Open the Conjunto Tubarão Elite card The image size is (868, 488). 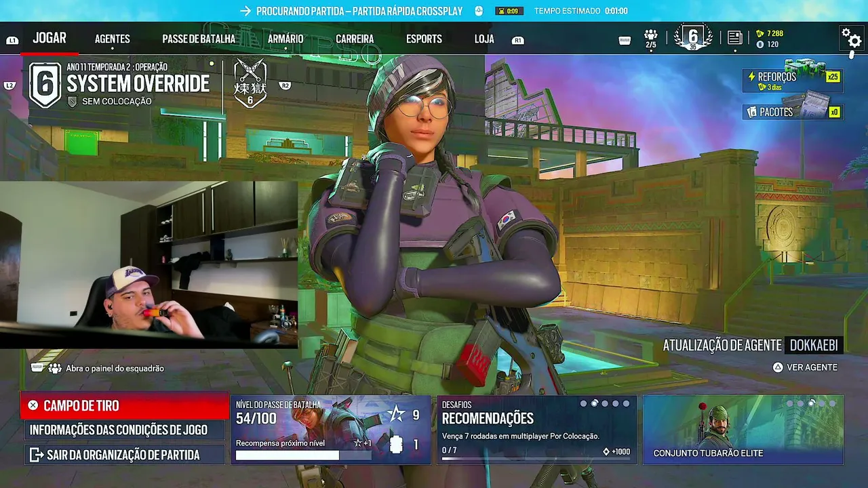(x=743, y=430)
